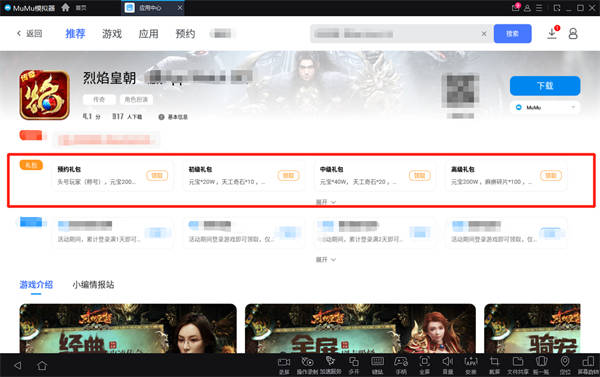Clear the search field with the X
Screen dimensions: 600x377
coord(484,34)
